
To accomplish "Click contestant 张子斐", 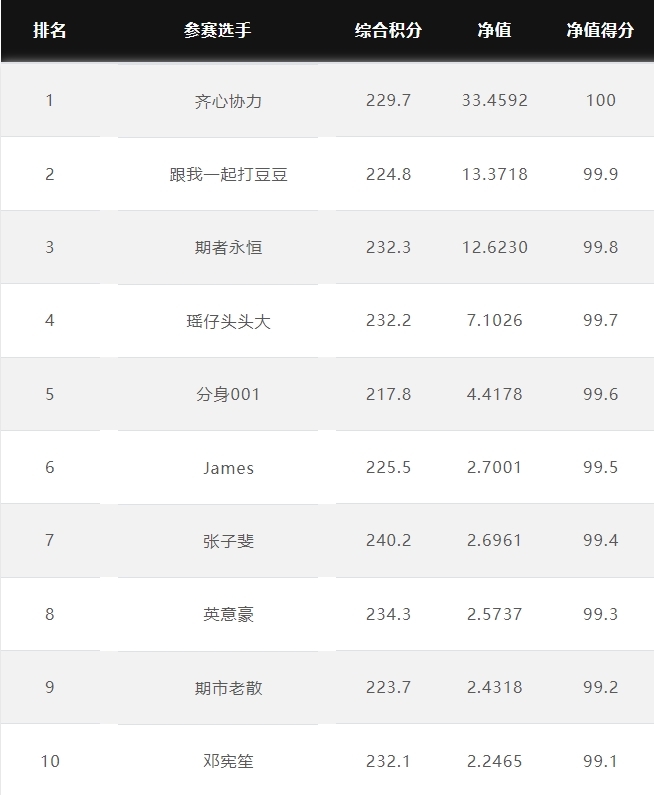I will (x=228, y=541).
